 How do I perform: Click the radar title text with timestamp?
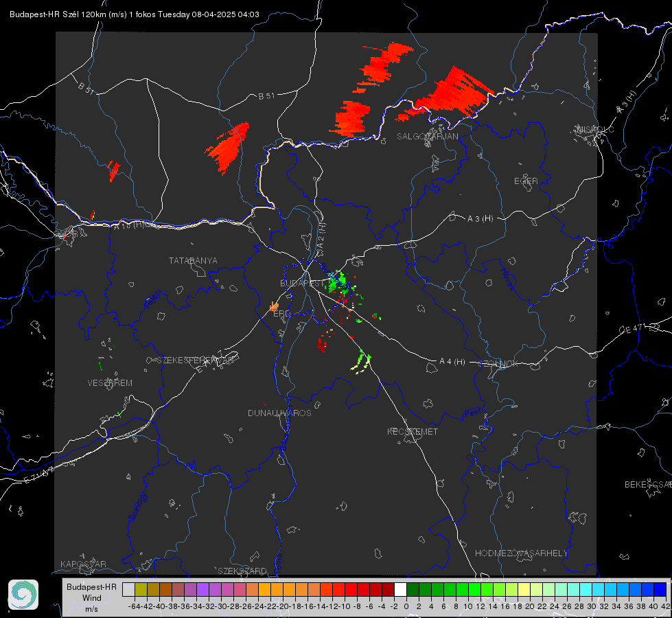click(134, 14)
